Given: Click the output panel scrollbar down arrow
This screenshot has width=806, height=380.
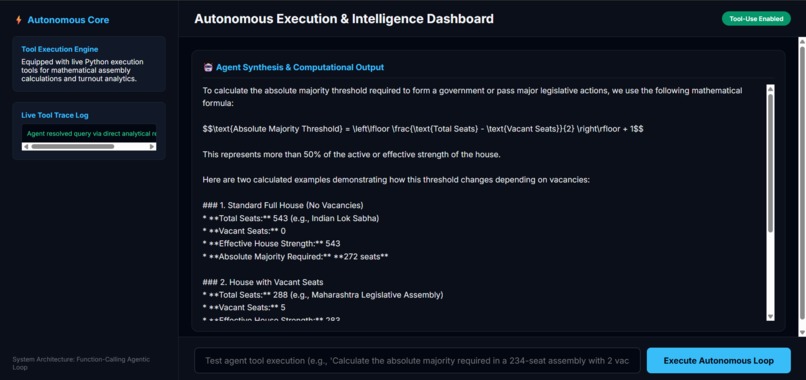Looking at the screenshot, I should point(770,316).
